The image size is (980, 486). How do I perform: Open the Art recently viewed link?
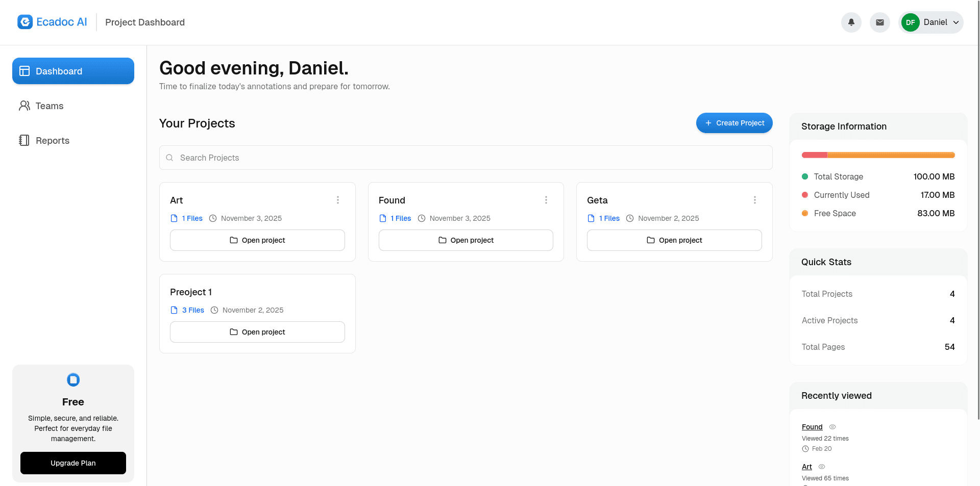(807, 467)
